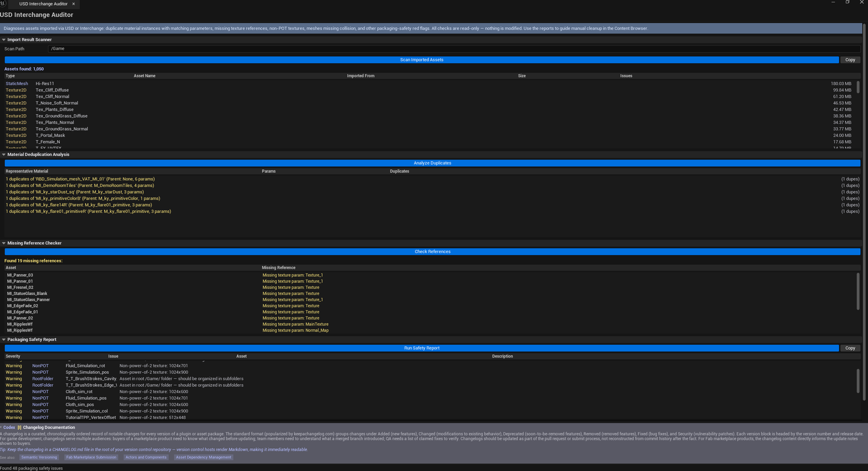Image resolution: width=868 pixels, height=471 pixels.
Task: Copy the import scanner results
Action: point(850,60)
